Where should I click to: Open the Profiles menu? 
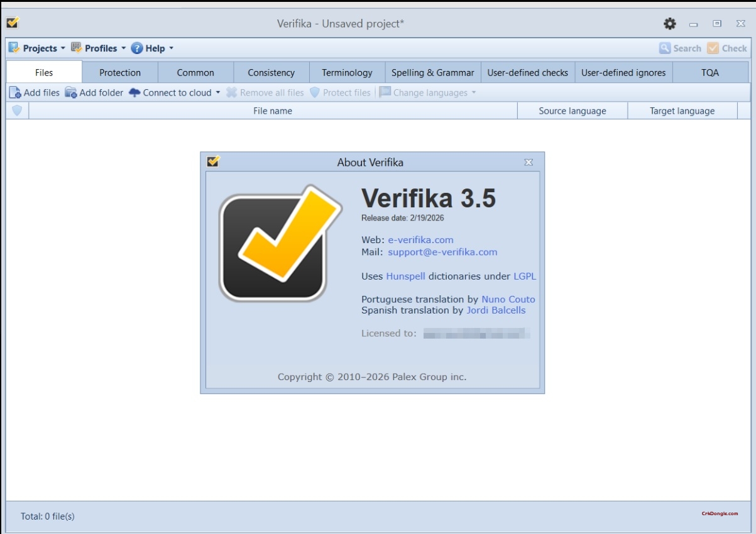[98, 48]
